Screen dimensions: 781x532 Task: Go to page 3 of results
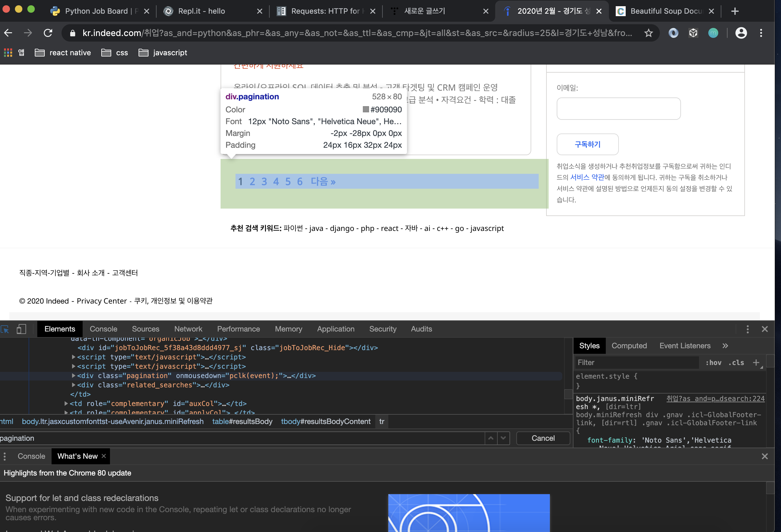[x=264, y=182]
